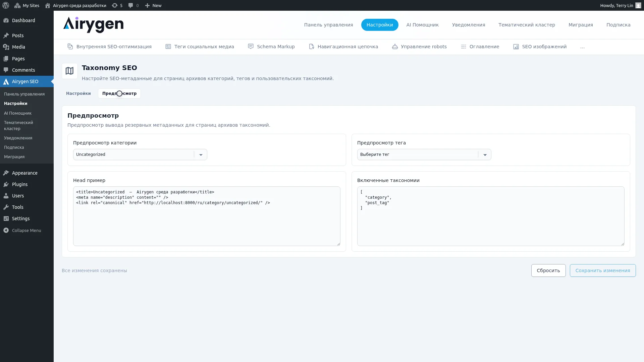644x362 pixels.
Task: Click the breadcrumb navigation icon
Action: (311, 47)
